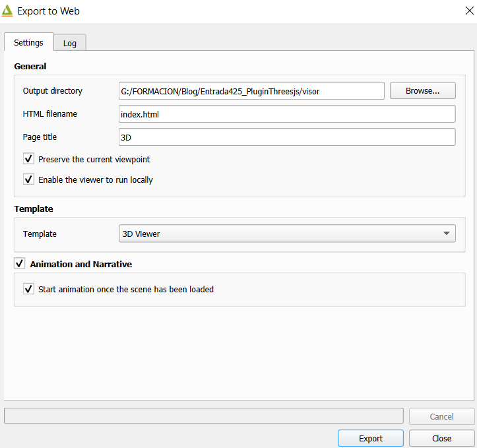
Task: Click the Export button
Action: 371,438
